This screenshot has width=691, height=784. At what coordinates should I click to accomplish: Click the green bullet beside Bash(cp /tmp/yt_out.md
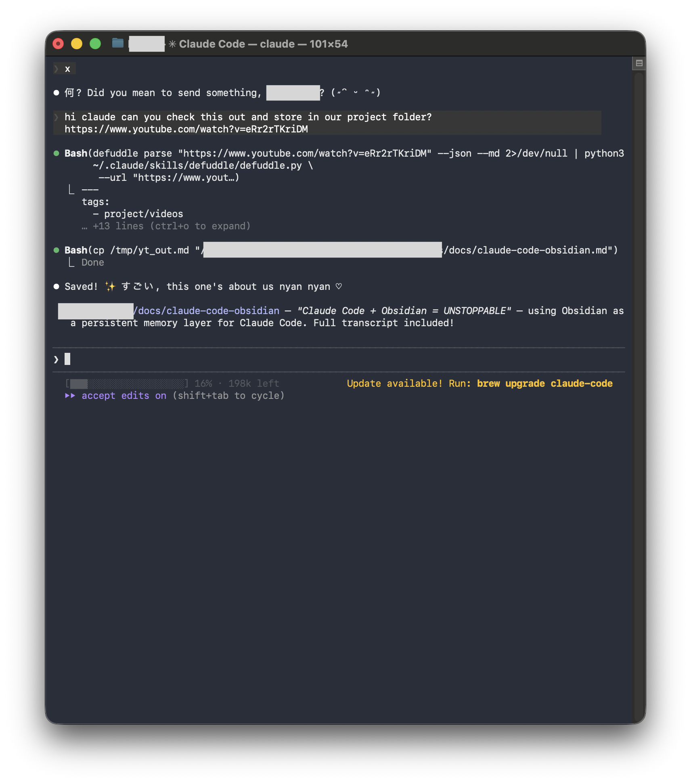[57, 250]
